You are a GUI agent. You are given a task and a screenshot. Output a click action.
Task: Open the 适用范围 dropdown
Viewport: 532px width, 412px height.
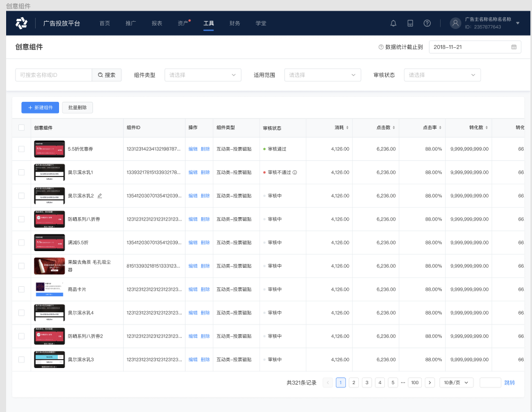tap(323, 75)
